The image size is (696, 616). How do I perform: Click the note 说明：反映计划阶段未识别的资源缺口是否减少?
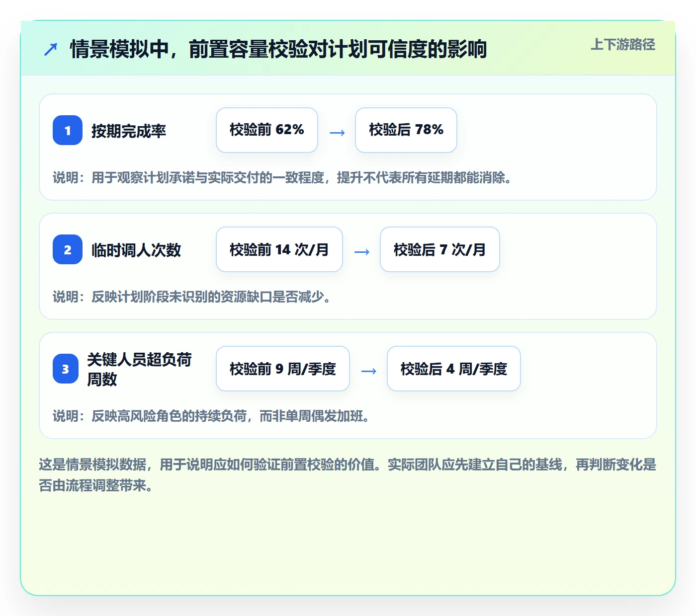(192, 297)
